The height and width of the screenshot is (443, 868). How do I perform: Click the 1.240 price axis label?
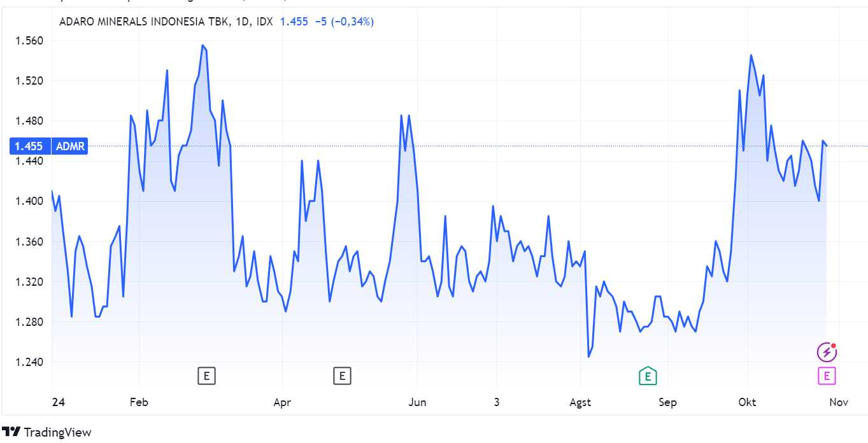click(29, 362)
